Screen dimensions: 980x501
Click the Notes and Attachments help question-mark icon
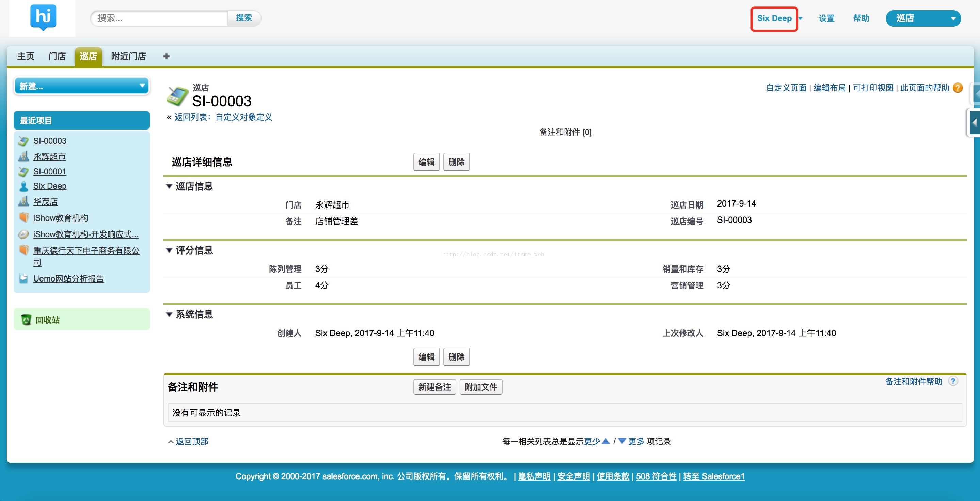[953, 381]
